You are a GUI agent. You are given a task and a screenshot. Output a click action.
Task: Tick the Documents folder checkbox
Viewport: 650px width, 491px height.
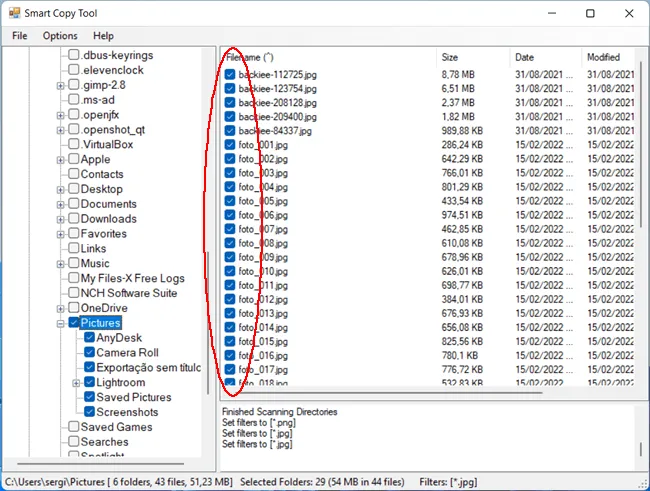click(73, 204)
